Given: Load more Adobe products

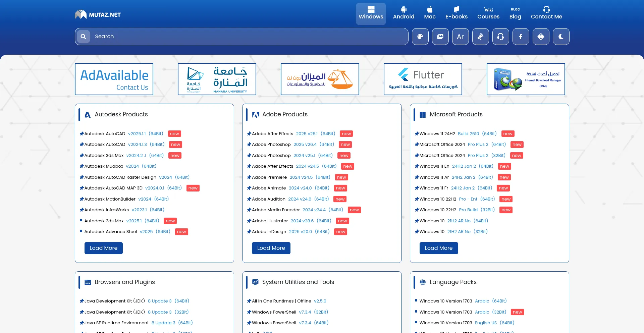Looking at the screenshot, I should pyautogui.click(x=271, y=248).
